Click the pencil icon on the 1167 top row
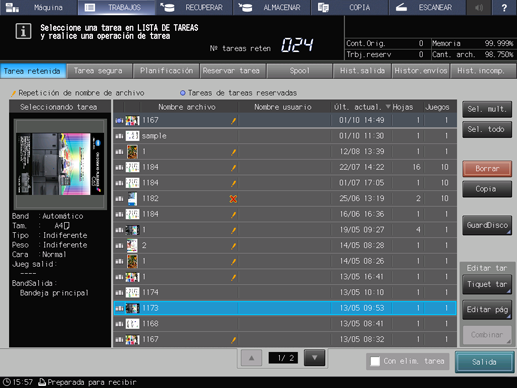The height and width of the screenshot is (388, 517). [233, 121]
